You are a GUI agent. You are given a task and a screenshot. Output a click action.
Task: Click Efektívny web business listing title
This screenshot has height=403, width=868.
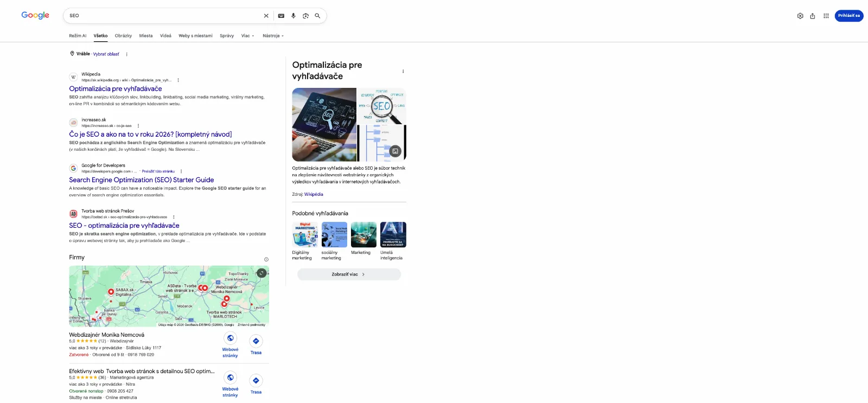click(142, 372)
